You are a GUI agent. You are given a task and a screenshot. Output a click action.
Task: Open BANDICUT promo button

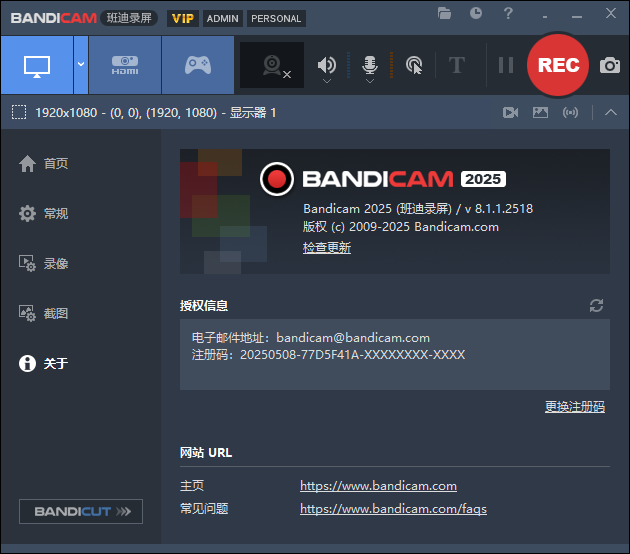coord(81,511)
